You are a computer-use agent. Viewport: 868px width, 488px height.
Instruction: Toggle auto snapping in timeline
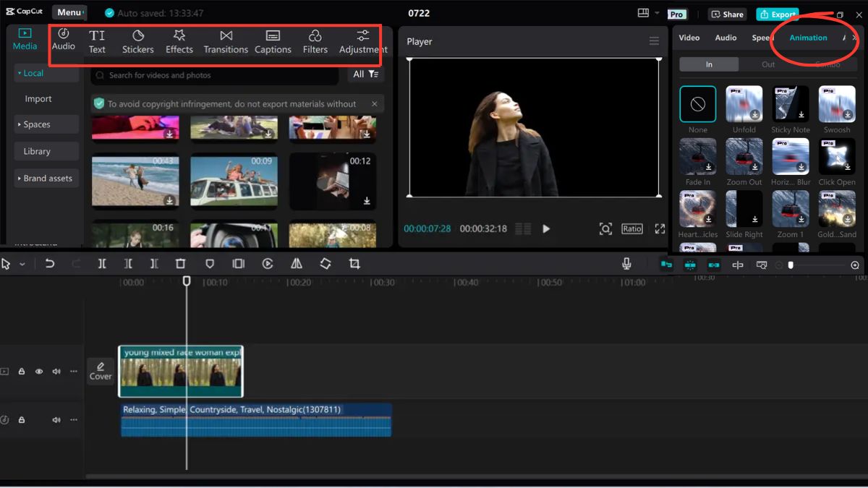[690, 265]
